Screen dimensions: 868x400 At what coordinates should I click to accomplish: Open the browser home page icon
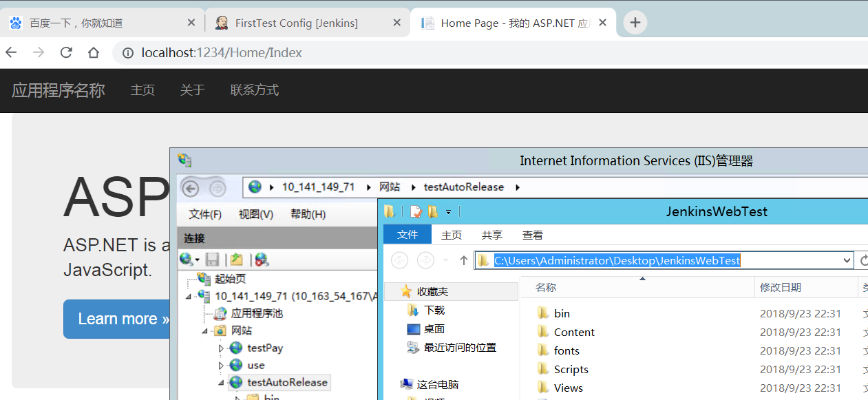pyautogui.click(x=94, y=52)
